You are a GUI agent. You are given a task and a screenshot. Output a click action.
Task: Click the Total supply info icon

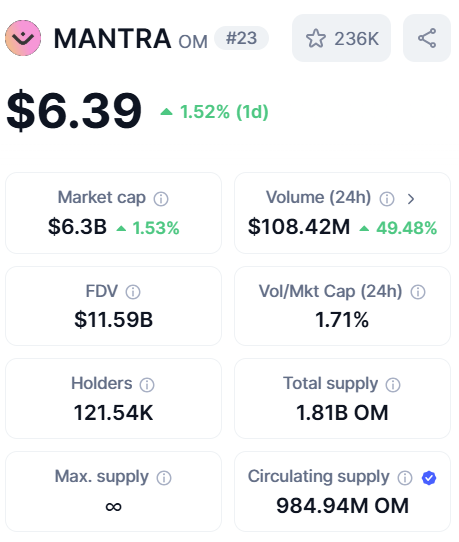point(393,385)
